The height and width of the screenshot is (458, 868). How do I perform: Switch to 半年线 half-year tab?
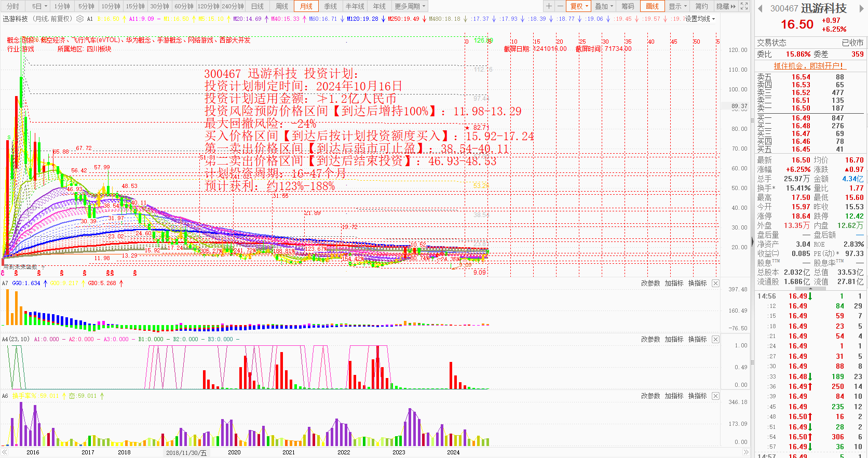(355, 6)
